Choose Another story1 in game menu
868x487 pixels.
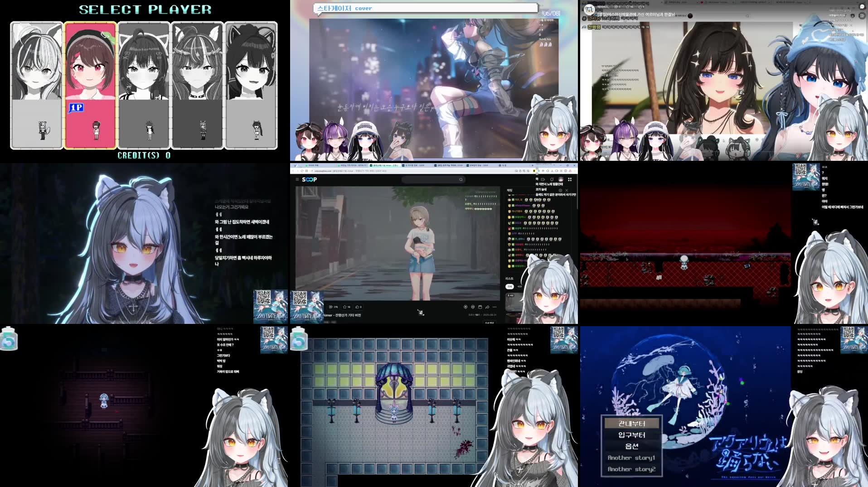[x=632, y=458]
